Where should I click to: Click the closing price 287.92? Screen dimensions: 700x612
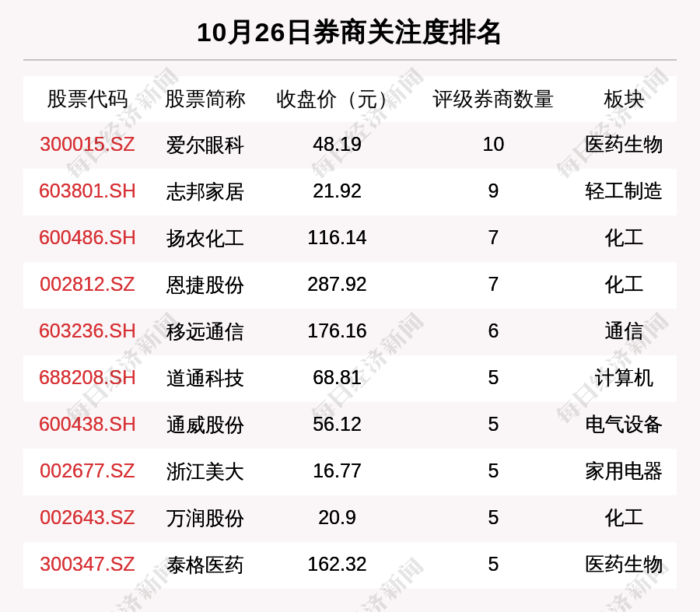(337, 285)
